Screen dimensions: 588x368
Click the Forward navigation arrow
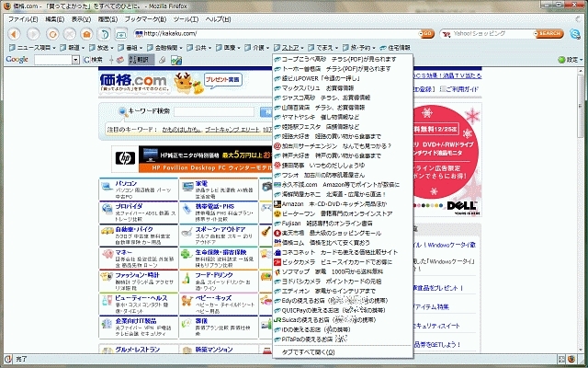tap(33, 34)
